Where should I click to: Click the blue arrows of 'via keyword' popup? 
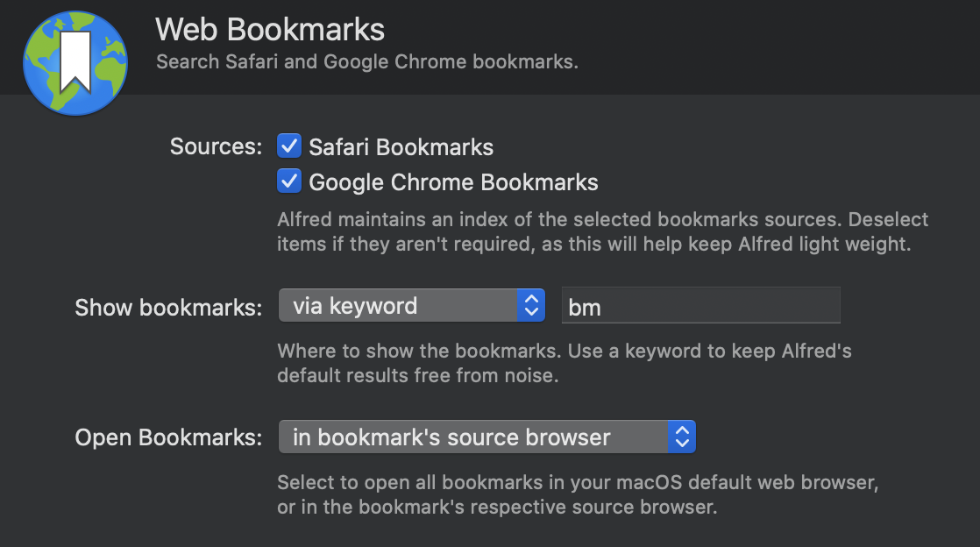(530, 306)
